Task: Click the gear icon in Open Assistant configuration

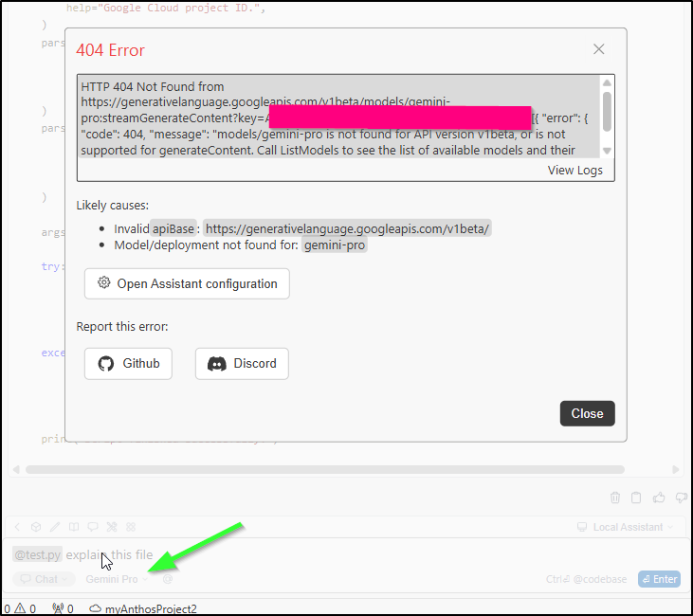Action: [x=104, y=282]
